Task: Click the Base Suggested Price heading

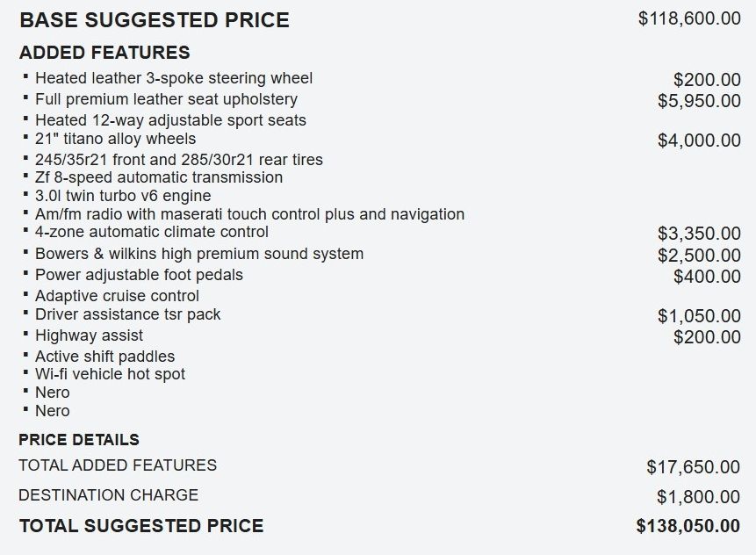Action: pyautogui.click(x=154, y=20)
